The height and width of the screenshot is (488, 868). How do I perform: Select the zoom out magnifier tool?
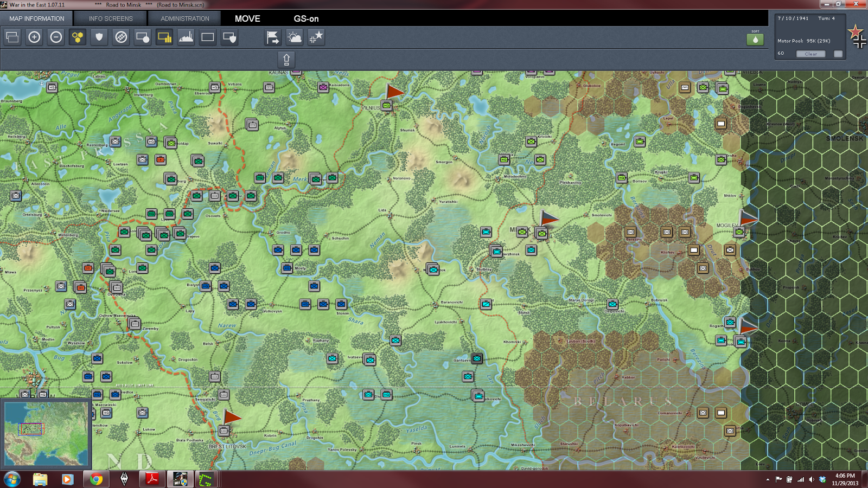click(56, 37)
